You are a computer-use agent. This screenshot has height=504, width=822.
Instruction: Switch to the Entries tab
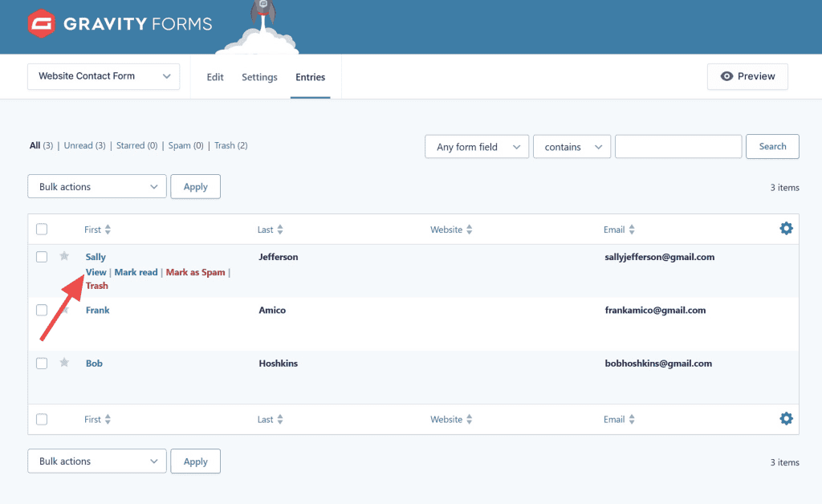311,77
